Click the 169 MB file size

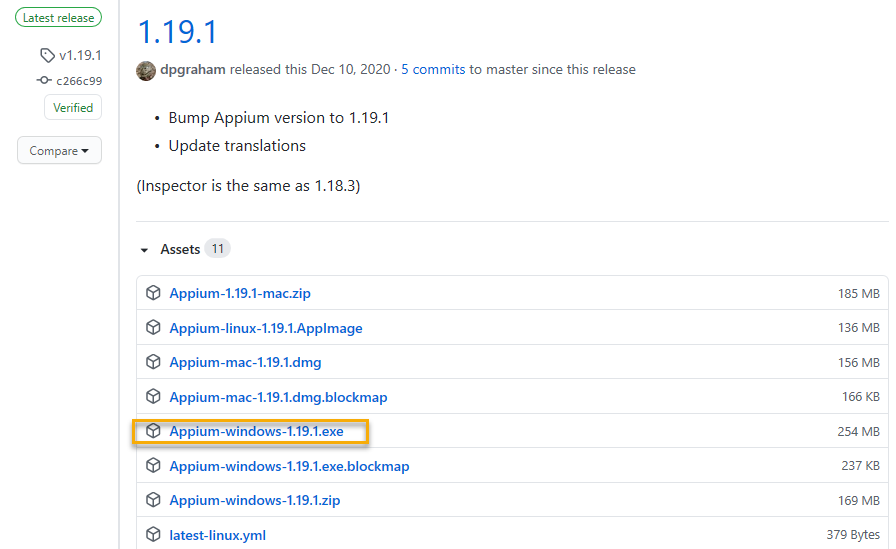pyautogui.click(x=858, y=501)
